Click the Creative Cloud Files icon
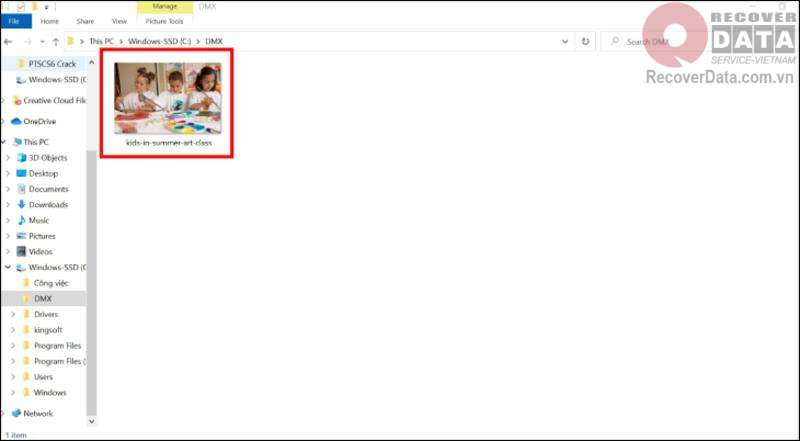The image size is (800, 441). pyautogui.click(x=16, y=101)
